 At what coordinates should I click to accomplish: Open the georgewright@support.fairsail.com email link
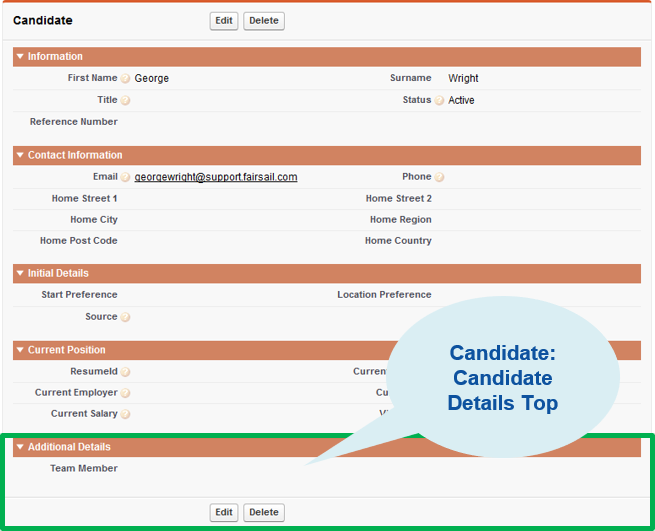pyautogui.click(x=216, y=177)
